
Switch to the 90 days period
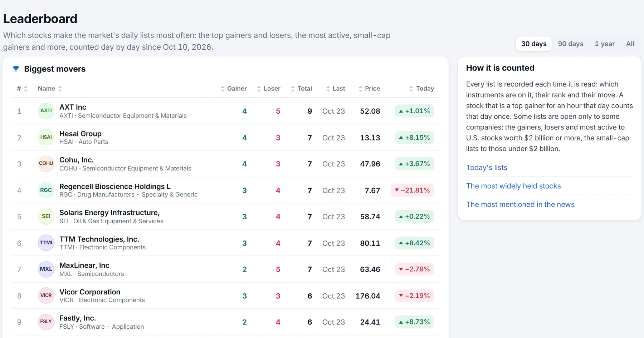571,44
